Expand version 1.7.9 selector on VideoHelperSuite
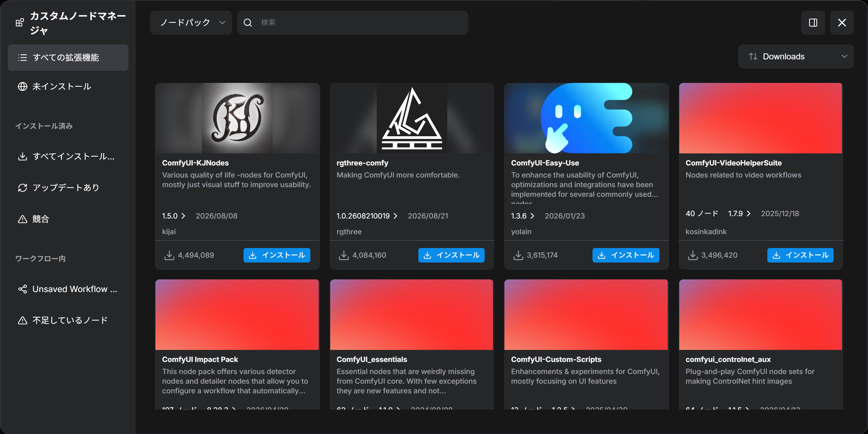Viewport: 868px width, 434px height. 739,214
